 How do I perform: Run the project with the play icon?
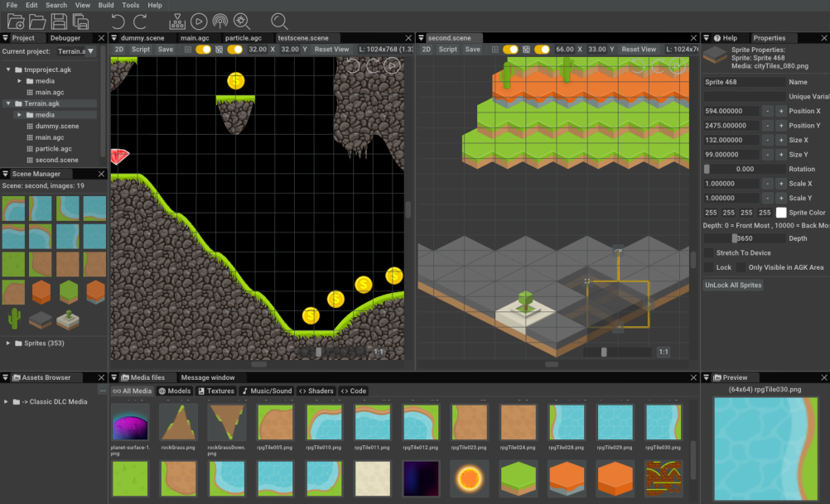(199, 22)
